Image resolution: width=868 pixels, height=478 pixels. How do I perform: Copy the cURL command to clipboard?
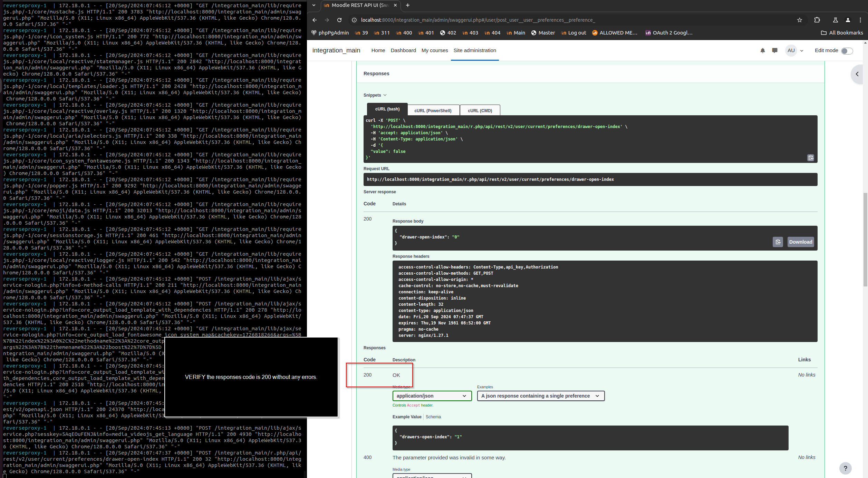[x=811, y=158]
